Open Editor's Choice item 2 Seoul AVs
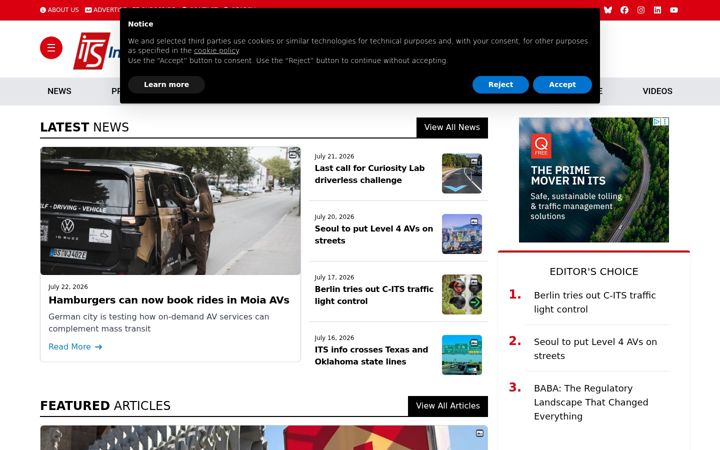Screen dimensions: 720x450 tap(595, 349)
